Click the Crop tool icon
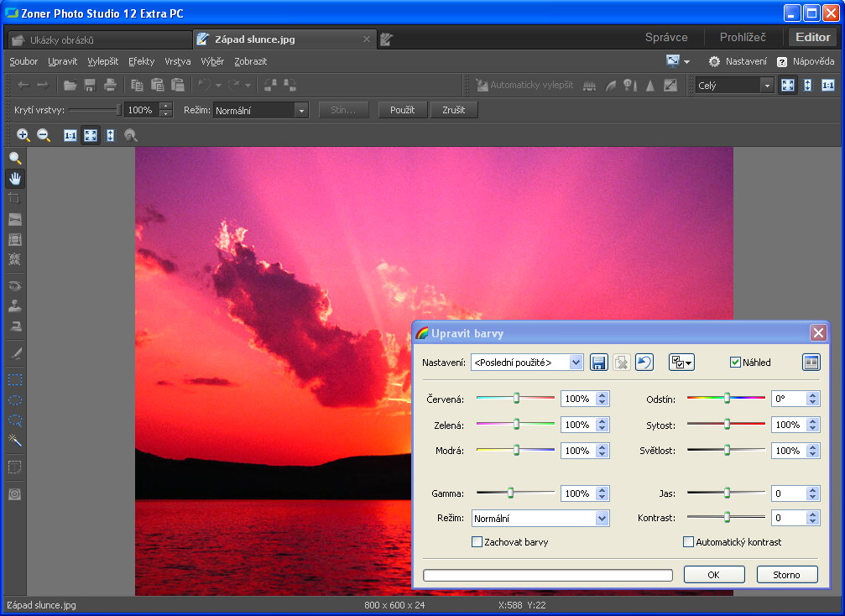The width and height of the screenshot is (845, 616). [x=15, y=199]
